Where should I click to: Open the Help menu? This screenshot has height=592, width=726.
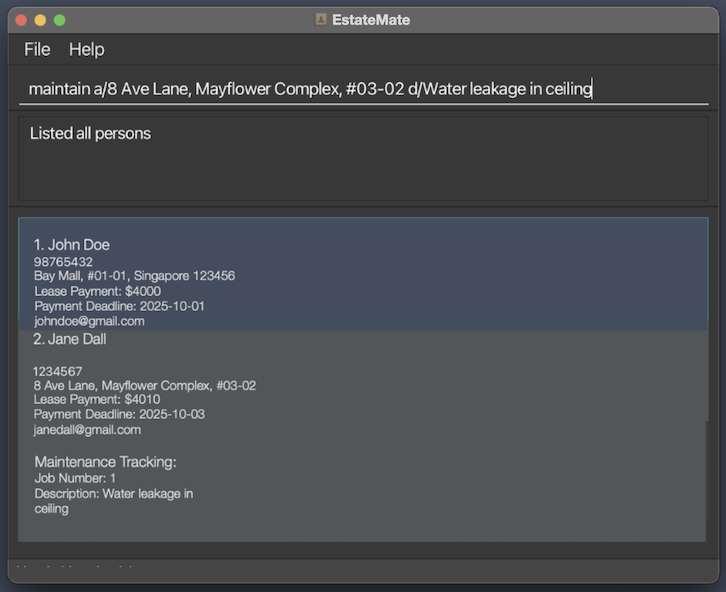87,49
